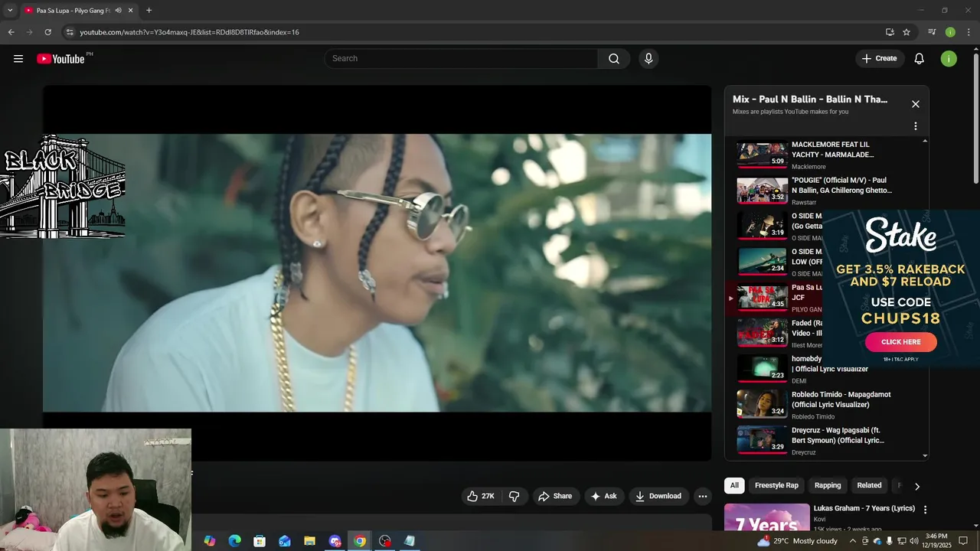Select the All filter chip

pyautogui.click(x=734, y=485)
